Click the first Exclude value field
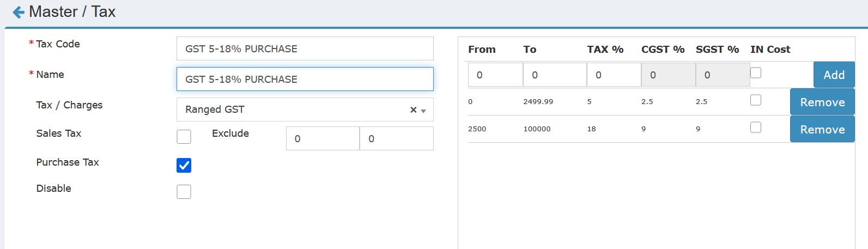Screen dimensions: 868x249 [323, 138]
